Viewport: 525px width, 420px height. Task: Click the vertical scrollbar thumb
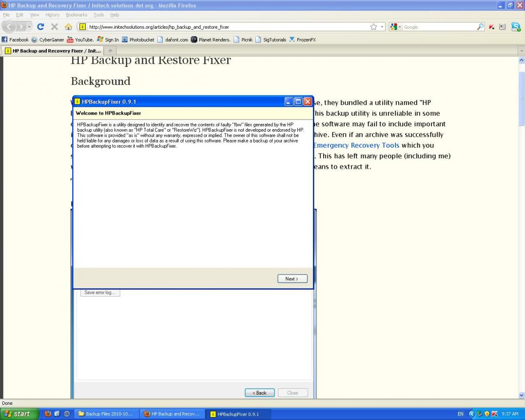(521, 99)
